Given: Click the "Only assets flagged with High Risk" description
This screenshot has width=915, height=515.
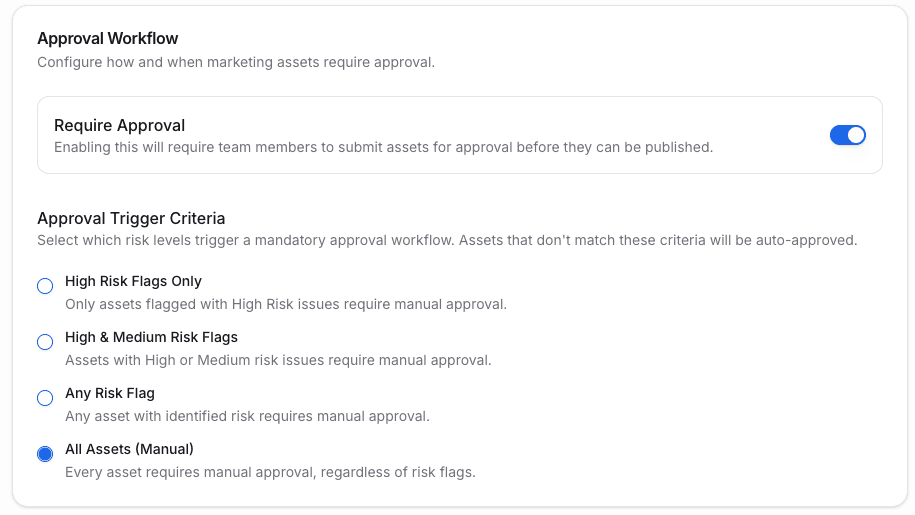Looking at the screenshot, I should [285, 304].
